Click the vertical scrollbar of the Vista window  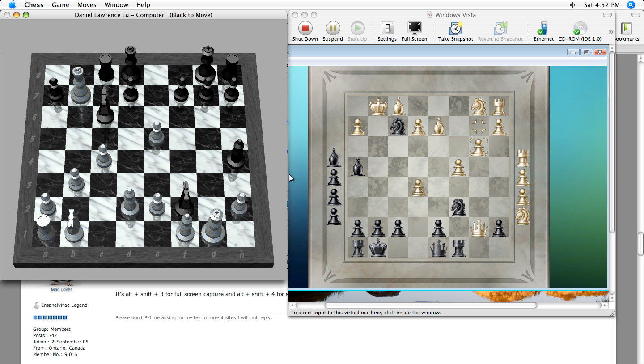click(612, 143)
